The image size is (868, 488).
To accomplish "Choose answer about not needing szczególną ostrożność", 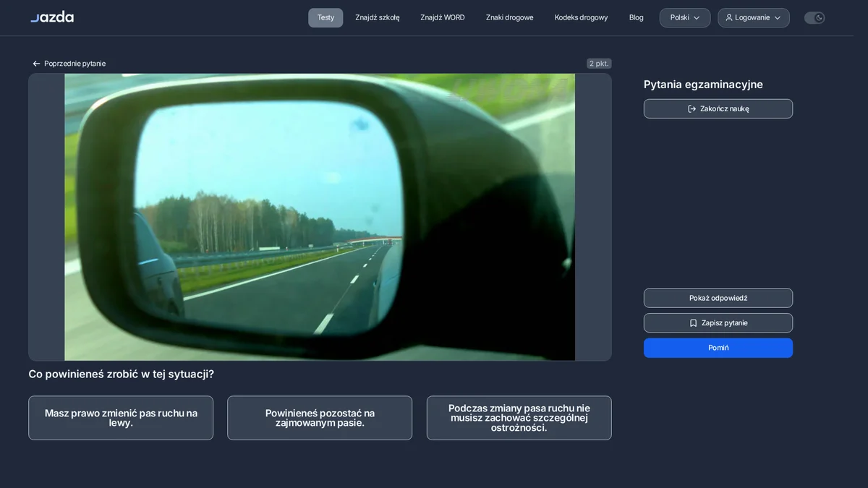I will (x=519, y=418).
